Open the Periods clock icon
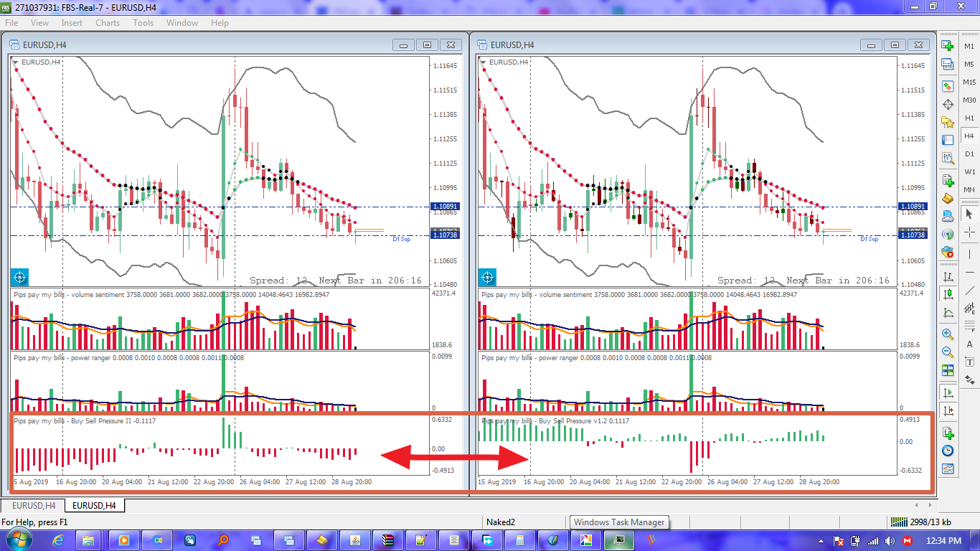 (948, 451)
